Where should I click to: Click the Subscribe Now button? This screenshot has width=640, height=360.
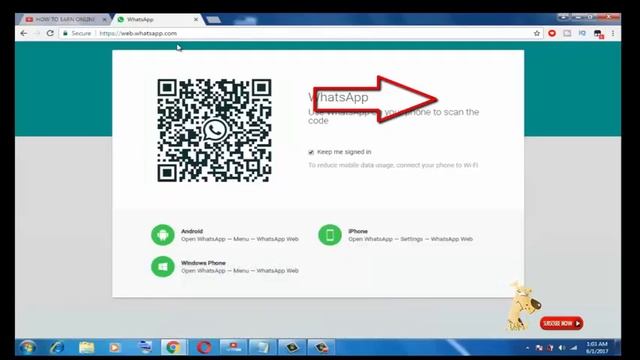[562, 323]
